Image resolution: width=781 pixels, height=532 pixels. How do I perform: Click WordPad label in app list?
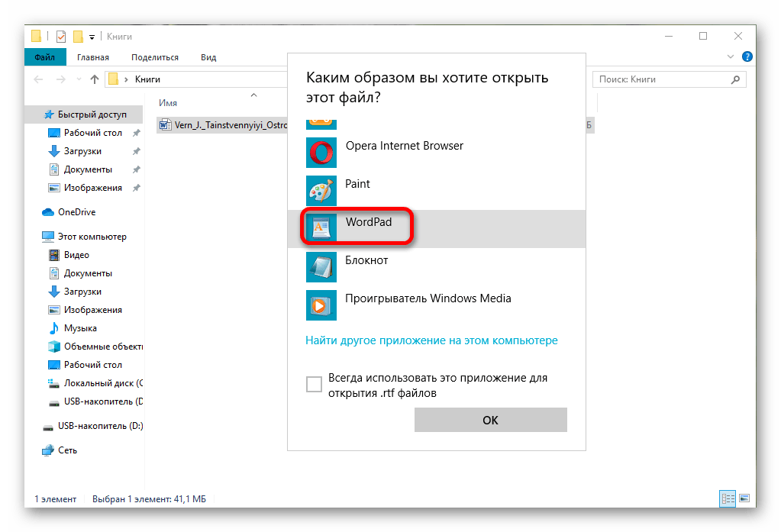[x=369, y=222]
